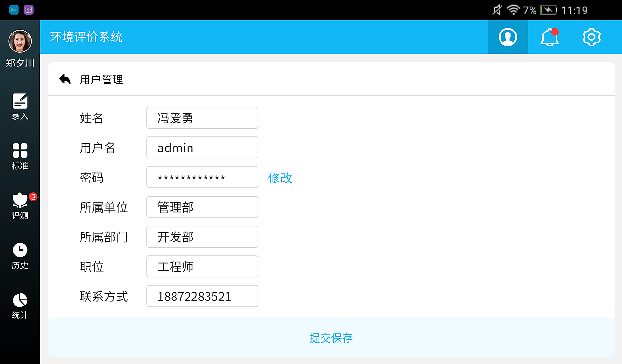Click the 修改 link beside the password field
Screen dimensions: 622x364
click(x=279, y=178)
